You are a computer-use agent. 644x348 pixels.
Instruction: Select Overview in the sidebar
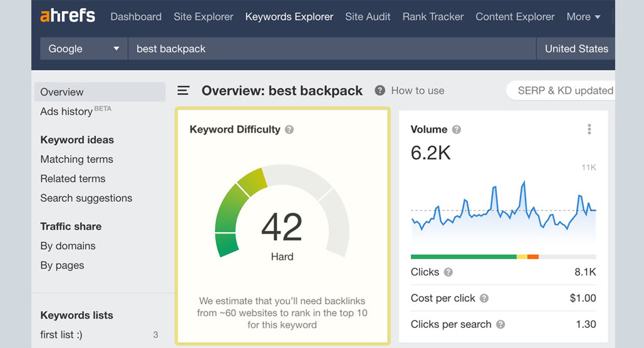(x=100, y=92)
